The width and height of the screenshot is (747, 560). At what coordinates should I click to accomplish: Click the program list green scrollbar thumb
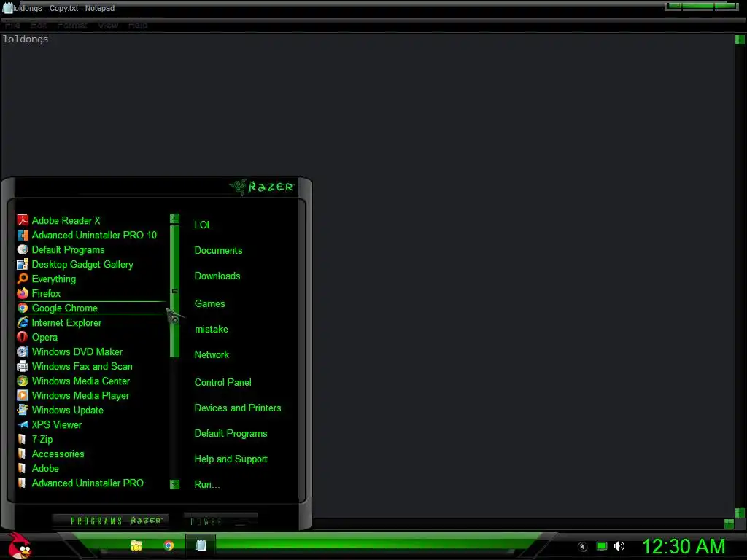coord(174,291)
